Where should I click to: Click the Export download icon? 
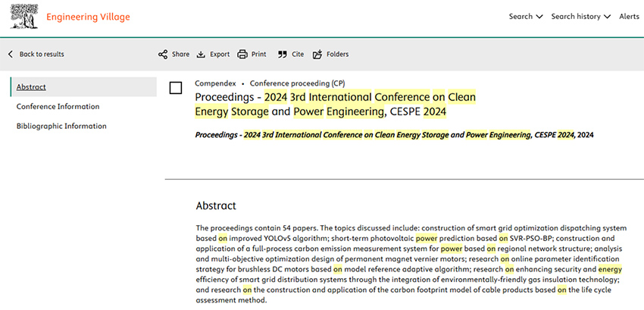[201, 55]
